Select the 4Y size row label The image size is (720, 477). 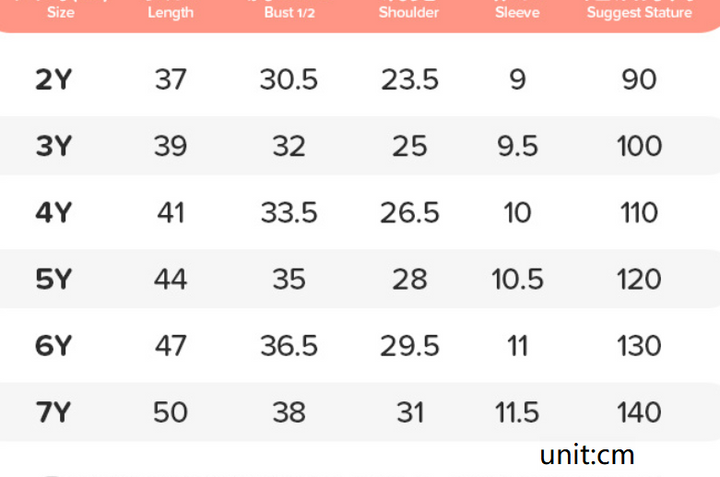pyautogui.click(x=54, y=213)
